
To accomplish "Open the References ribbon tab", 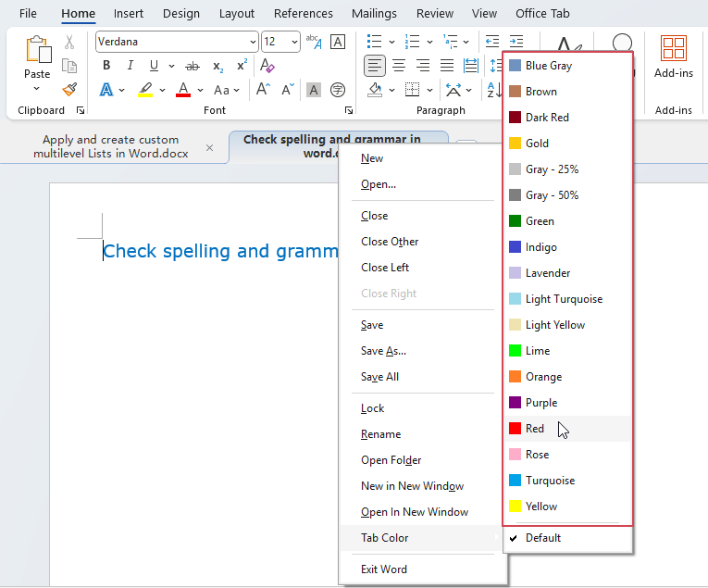I will tap(303, 14).
